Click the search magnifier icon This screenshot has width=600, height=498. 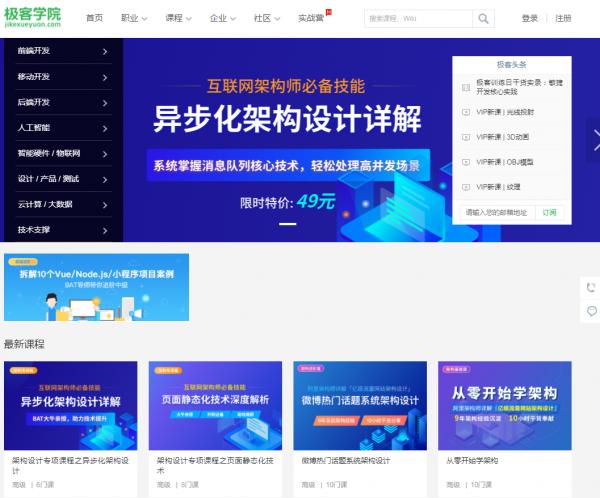tap(483, 18)
